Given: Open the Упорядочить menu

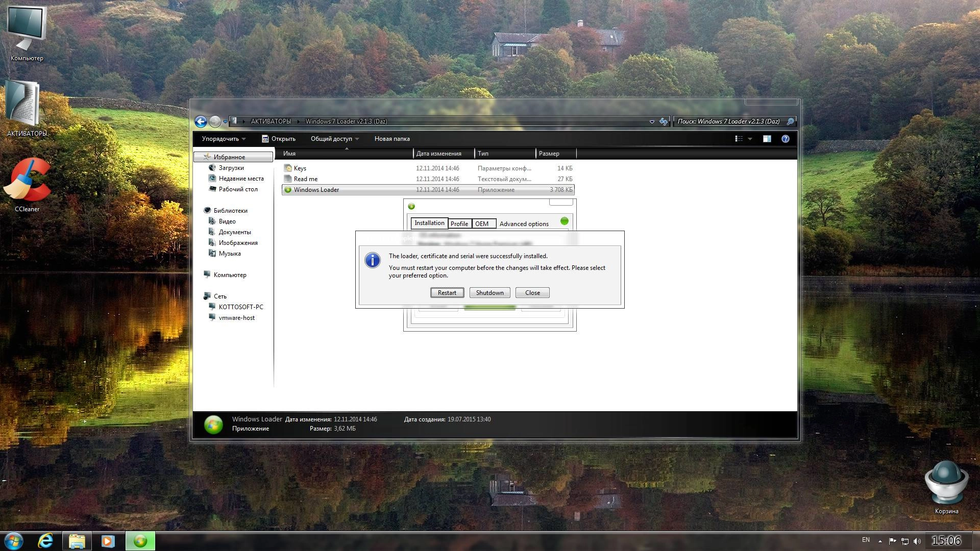Looking at the screenshot, I should coord(224,139).
